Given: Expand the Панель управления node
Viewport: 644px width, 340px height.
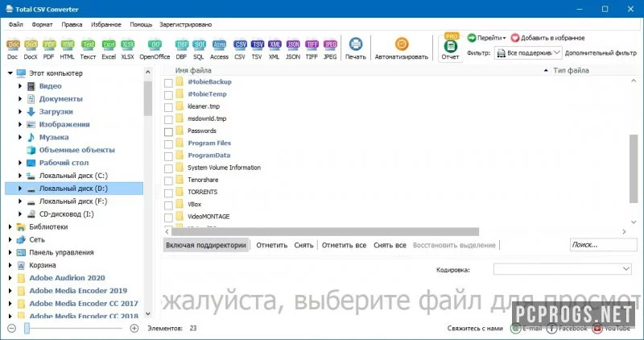Looking at the screenshot, I should 10,252.
